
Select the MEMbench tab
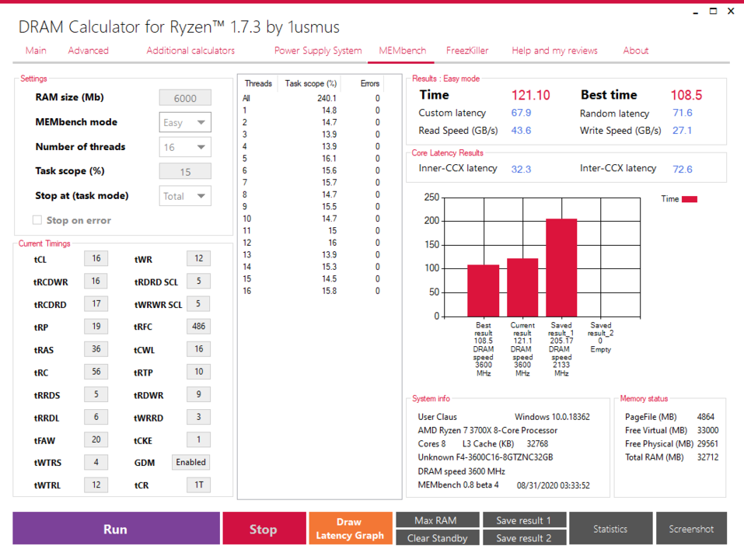(x=403, y=51)
